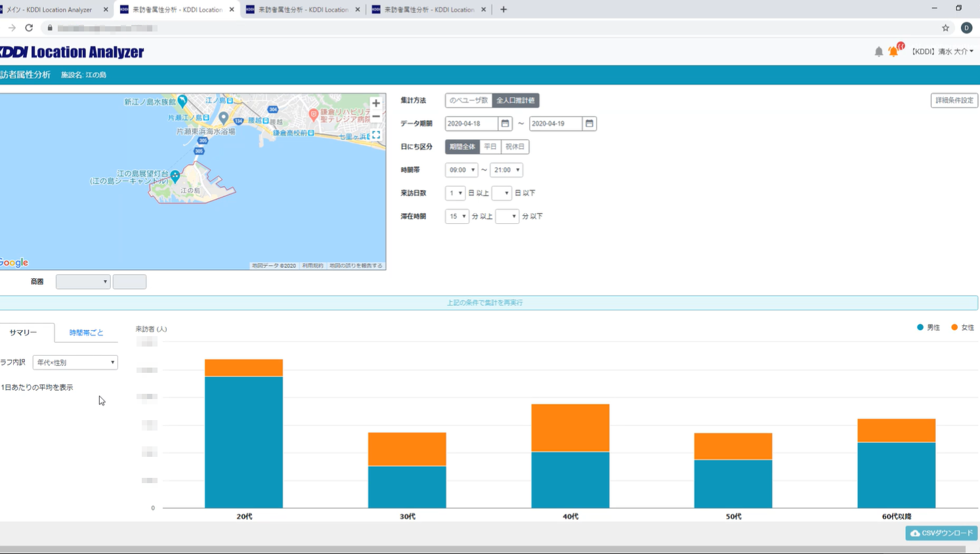Viewport: 980px width, 554px height.
Task: Click the 来訪者属性分析 page header title
Action: [x=25, y=75]
